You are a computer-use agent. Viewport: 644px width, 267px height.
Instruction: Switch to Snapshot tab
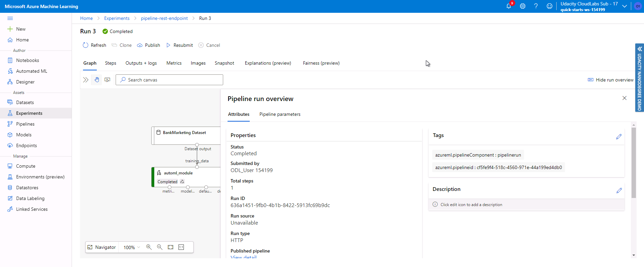tap(225, 63)
